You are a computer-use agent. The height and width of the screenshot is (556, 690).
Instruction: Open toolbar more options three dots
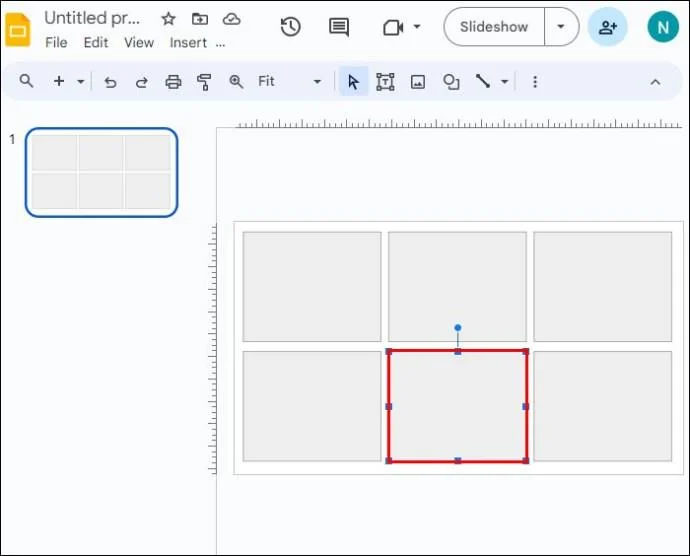click(x=535, y=82)
